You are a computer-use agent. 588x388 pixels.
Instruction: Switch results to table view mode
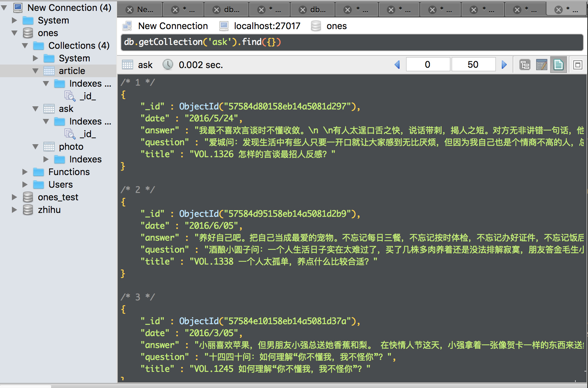[x=541, y=65]
